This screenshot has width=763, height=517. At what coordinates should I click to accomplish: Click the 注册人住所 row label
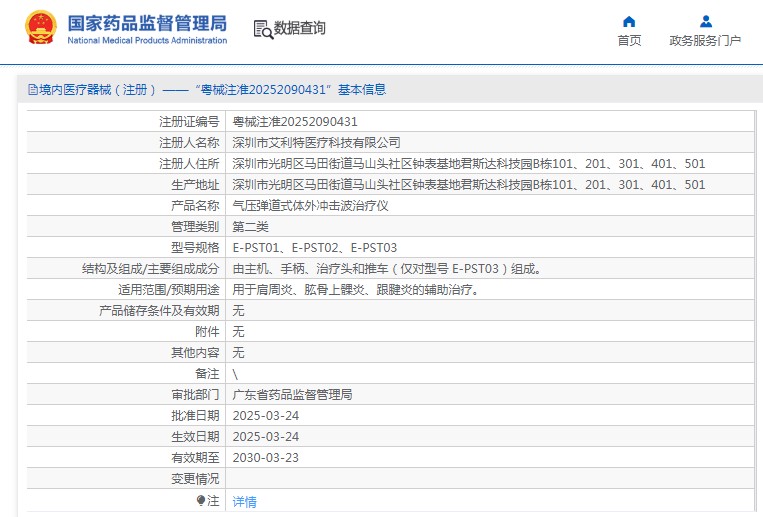coord(189,164)
